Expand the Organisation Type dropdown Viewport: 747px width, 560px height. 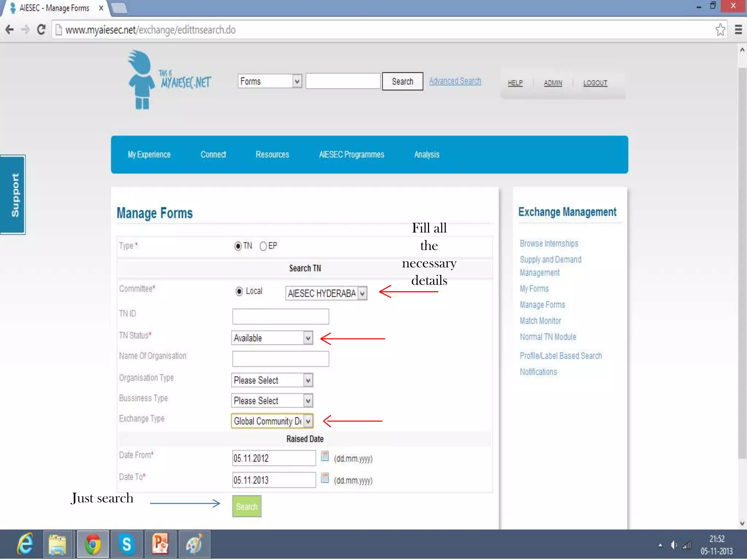[x=308, y=380]
